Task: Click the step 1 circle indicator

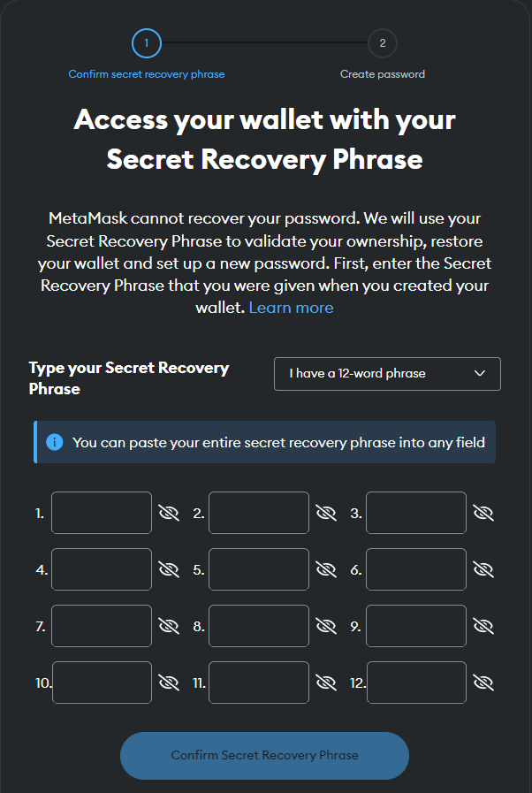Action: [x=146, y=42]
